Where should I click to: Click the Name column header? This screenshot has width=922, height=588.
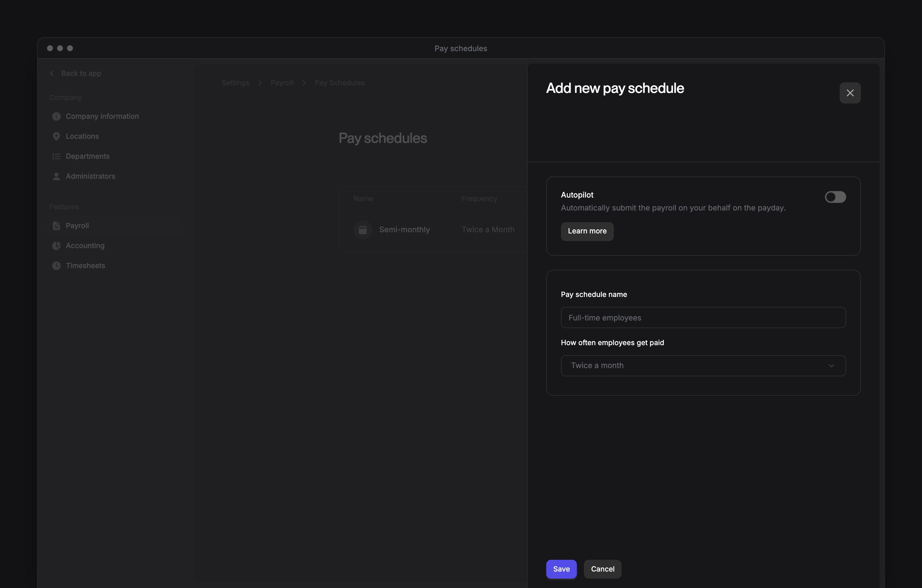click(363, 199)
